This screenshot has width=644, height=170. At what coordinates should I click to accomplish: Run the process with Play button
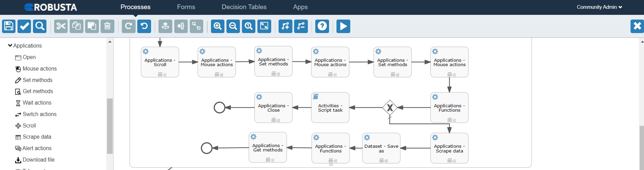pyautogui.click(x=343, y=26)
